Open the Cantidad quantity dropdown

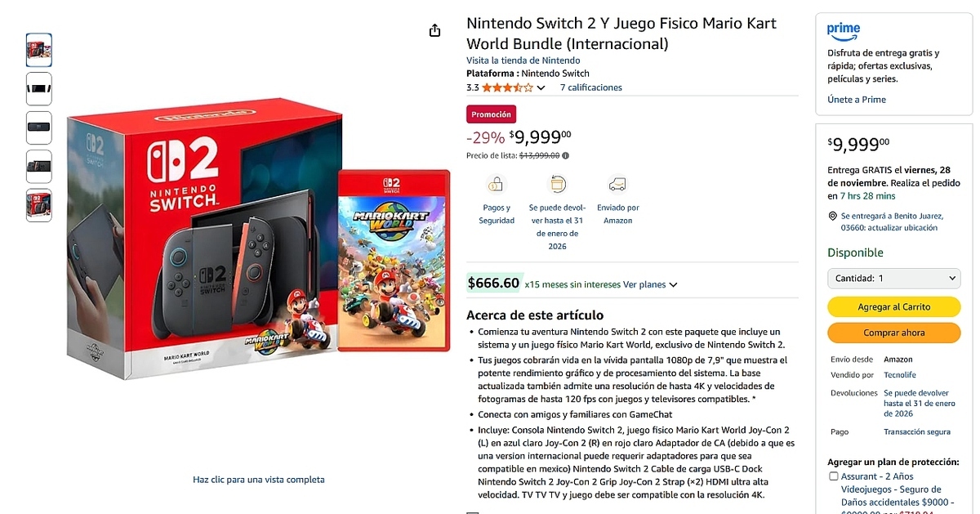click(x=893, y=278)
